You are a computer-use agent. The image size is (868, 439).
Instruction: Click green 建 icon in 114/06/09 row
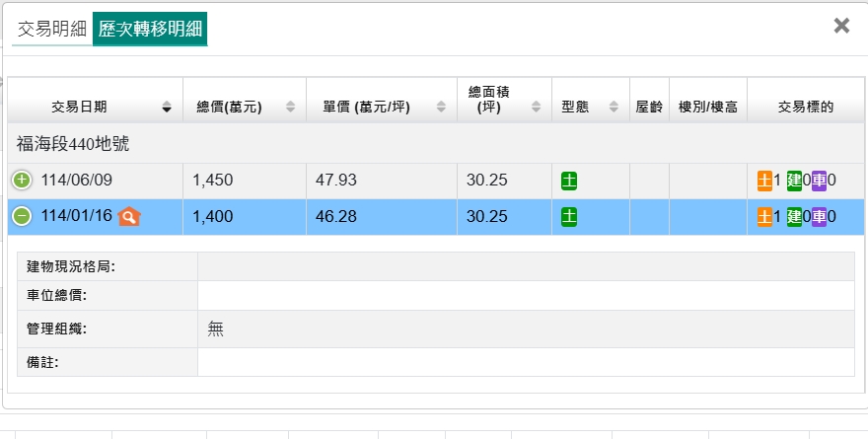tap(794, 181)
